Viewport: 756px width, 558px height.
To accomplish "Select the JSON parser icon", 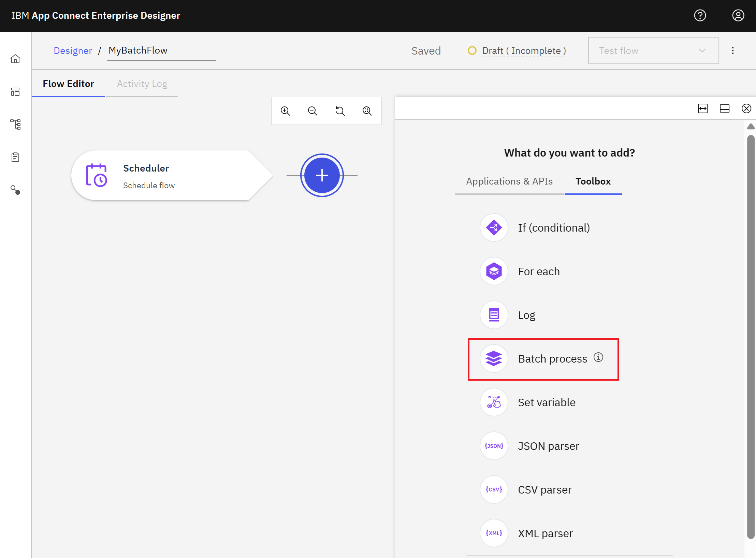I will pyautogui.click(x=494, y=446).
